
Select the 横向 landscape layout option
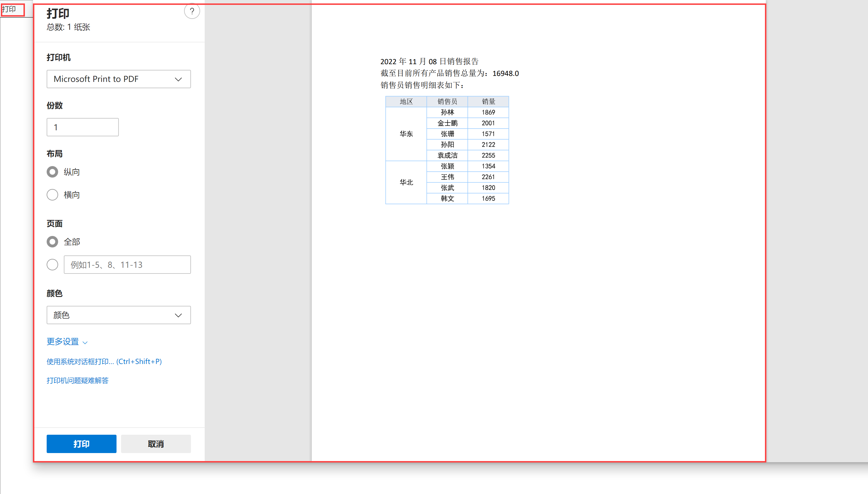(53, 195)
